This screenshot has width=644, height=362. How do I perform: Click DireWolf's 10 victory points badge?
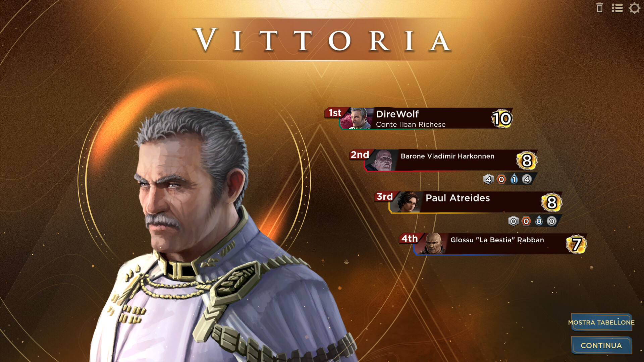[502, 119]
